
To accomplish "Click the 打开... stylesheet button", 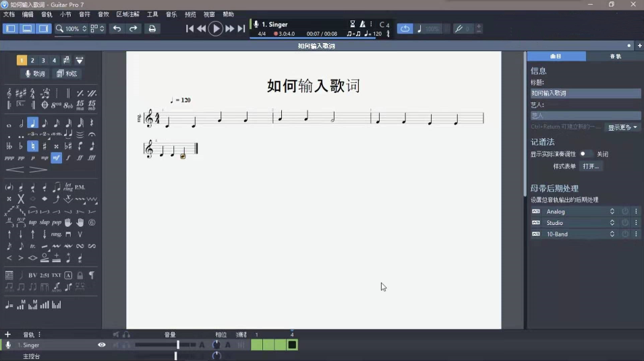I will [590, 166].
